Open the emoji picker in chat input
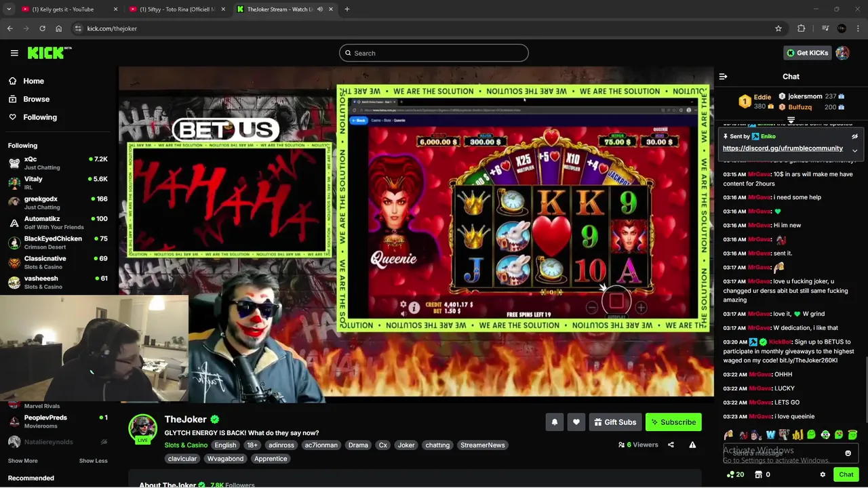This screenshot has width=868, height=488. click(x=848, y=453)
